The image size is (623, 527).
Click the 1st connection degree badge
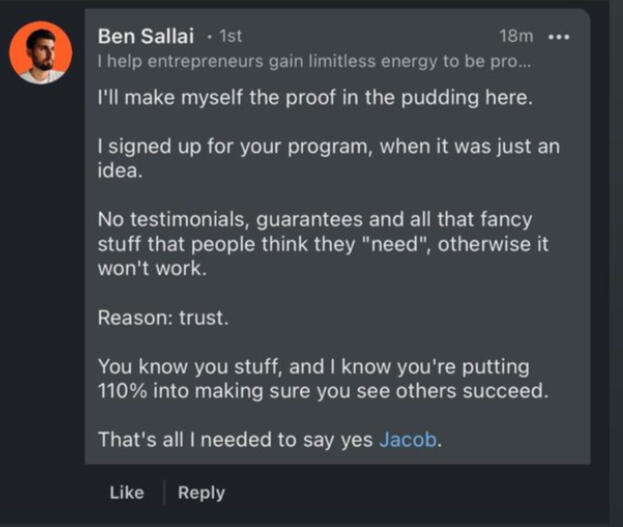point(230,37)
